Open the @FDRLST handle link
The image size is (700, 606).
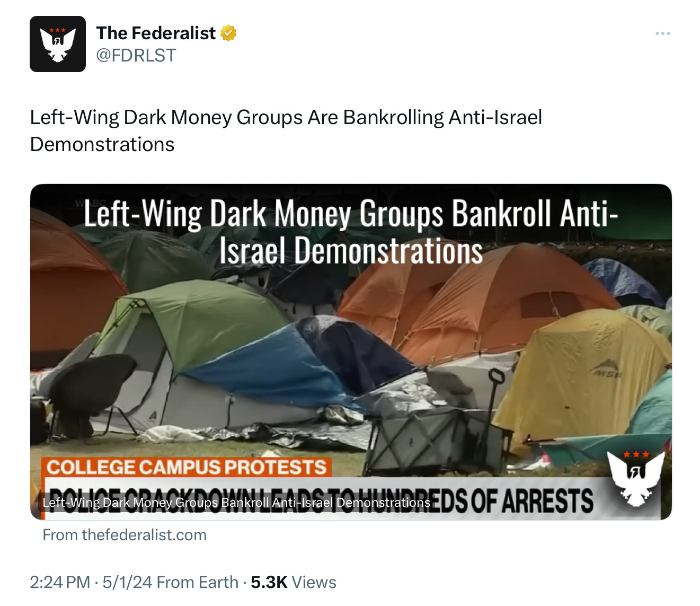136,55
